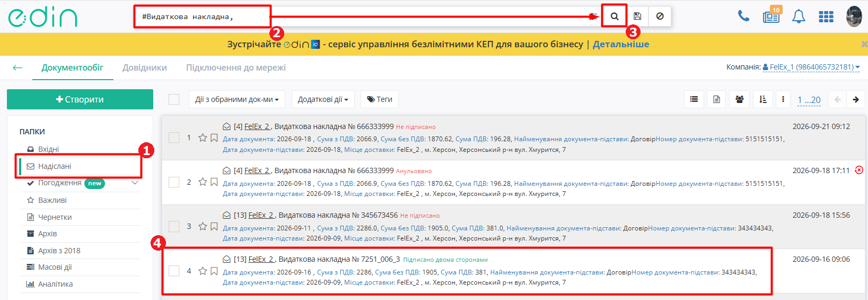
Task: Click the Створити button
Action: 80,99
